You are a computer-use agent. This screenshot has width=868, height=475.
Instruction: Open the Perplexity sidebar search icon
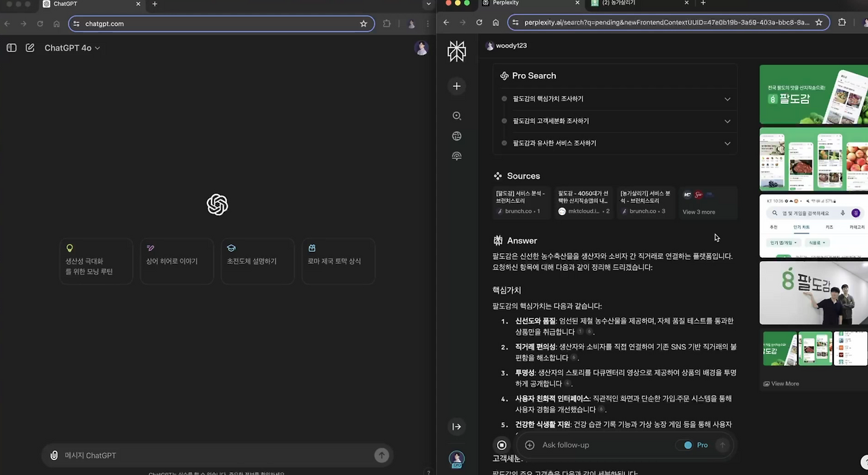coord(457,116)
